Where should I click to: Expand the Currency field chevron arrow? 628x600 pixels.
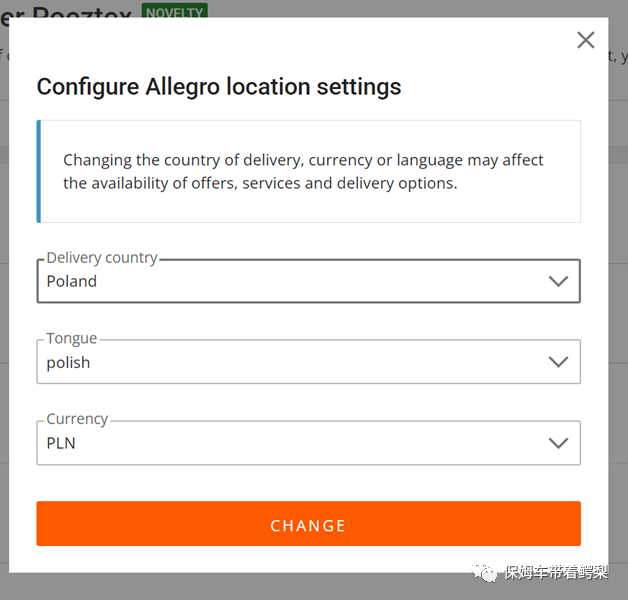pos(558,443)
